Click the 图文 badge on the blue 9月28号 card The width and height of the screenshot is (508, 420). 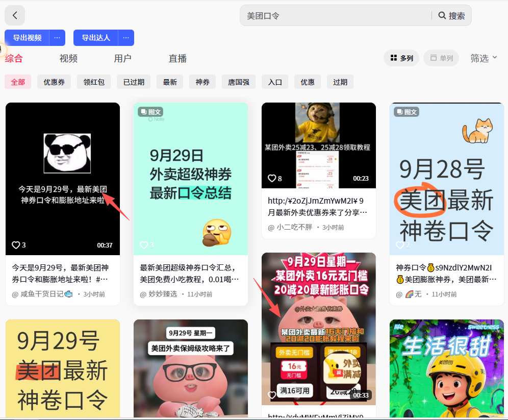click(x=407, y=112)
